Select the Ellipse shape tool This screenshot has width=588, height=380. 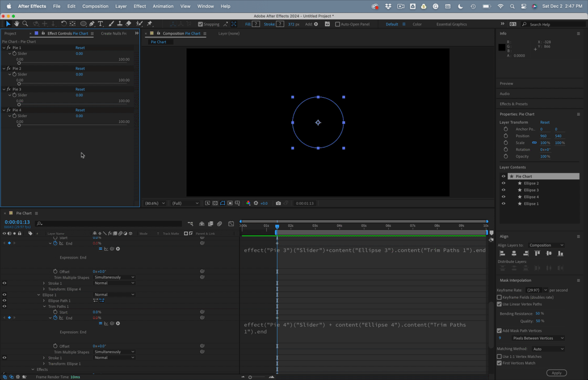coord(83,24)
